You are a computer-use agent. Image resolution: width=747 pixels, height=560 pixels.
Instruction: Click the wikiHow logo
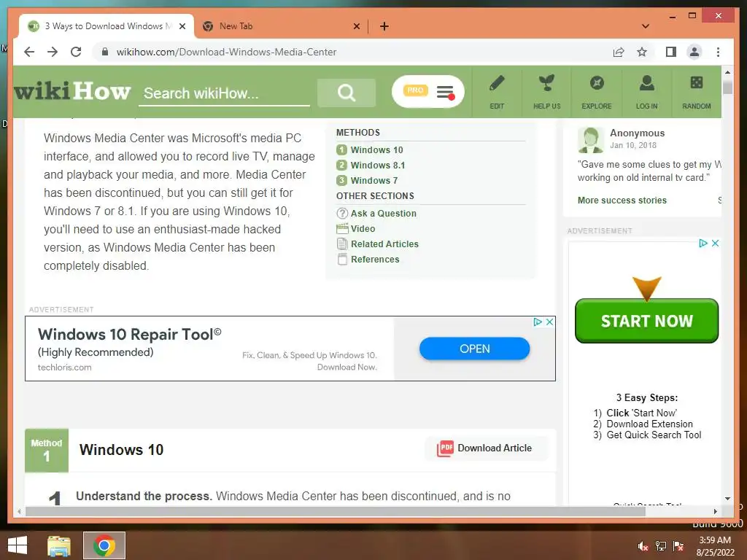[72, 90]
